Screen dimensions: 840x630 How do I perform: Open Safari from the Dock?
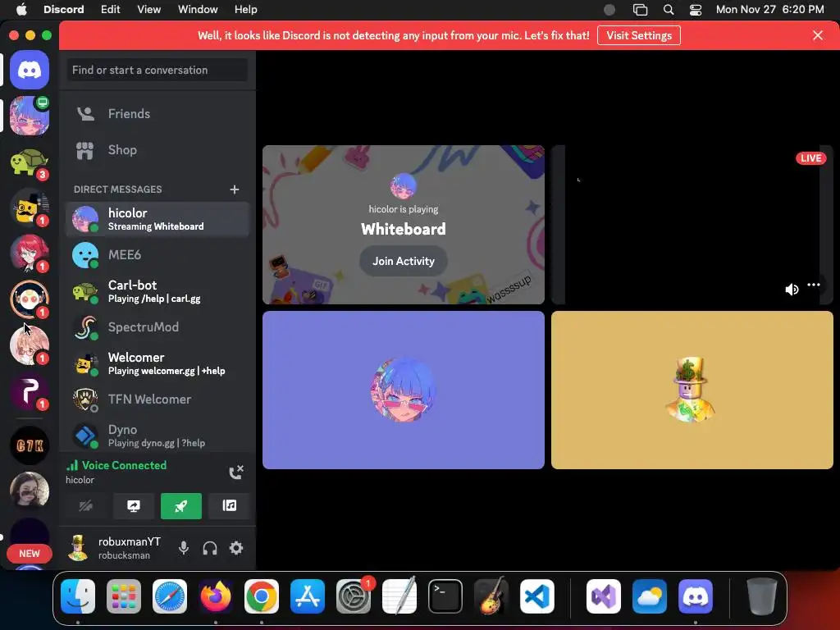click(170, 596)
